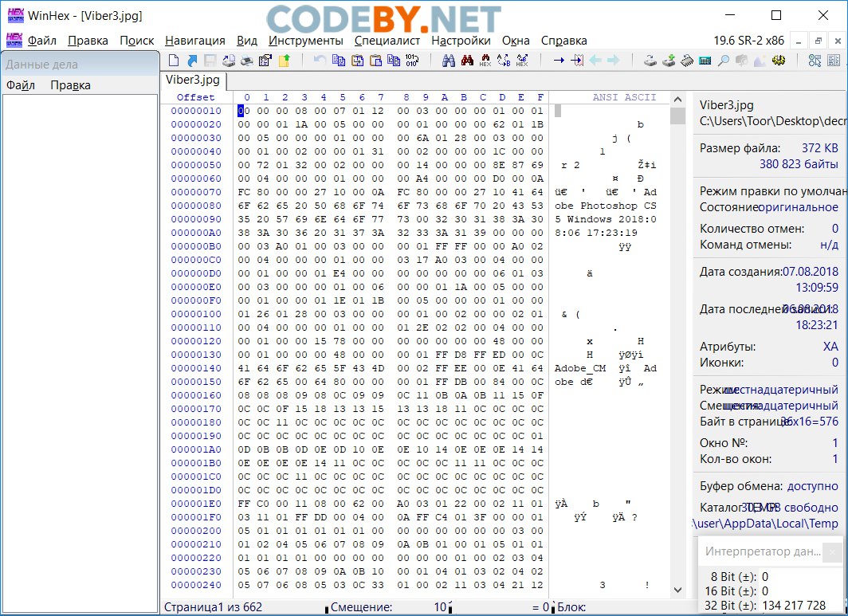Click 'Adobe_CM' text in ANSI column
This screenshot has height=616, width=848.
(x=580, y=368)
